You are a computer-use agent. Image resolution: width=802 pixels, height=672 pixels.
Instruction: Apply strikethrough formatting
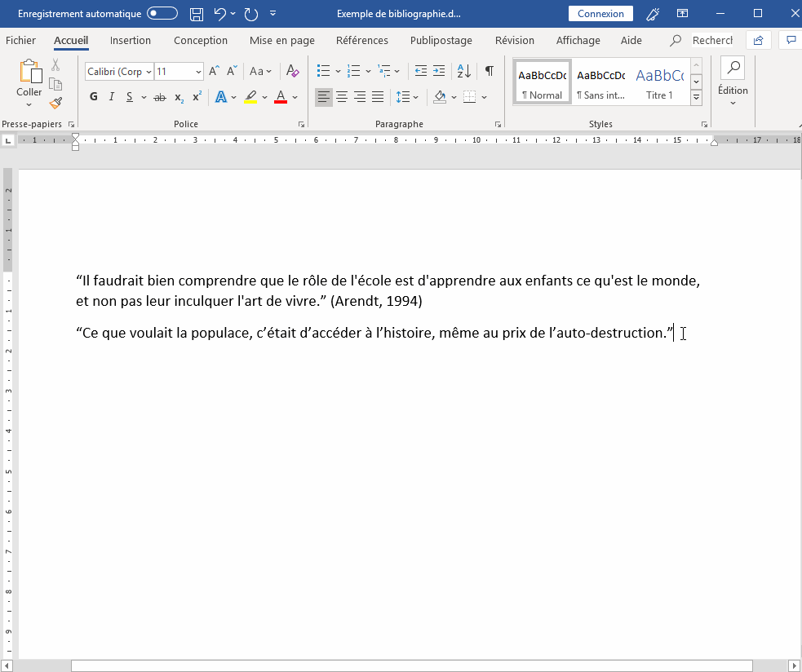point(160,96)
